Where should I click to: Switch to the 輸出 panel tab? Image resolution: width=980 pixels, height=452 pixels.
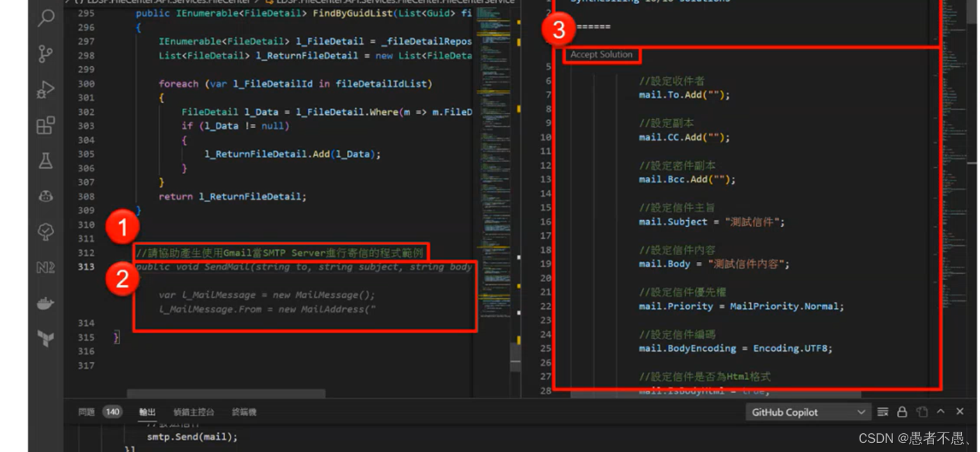(x=148, y=412)
